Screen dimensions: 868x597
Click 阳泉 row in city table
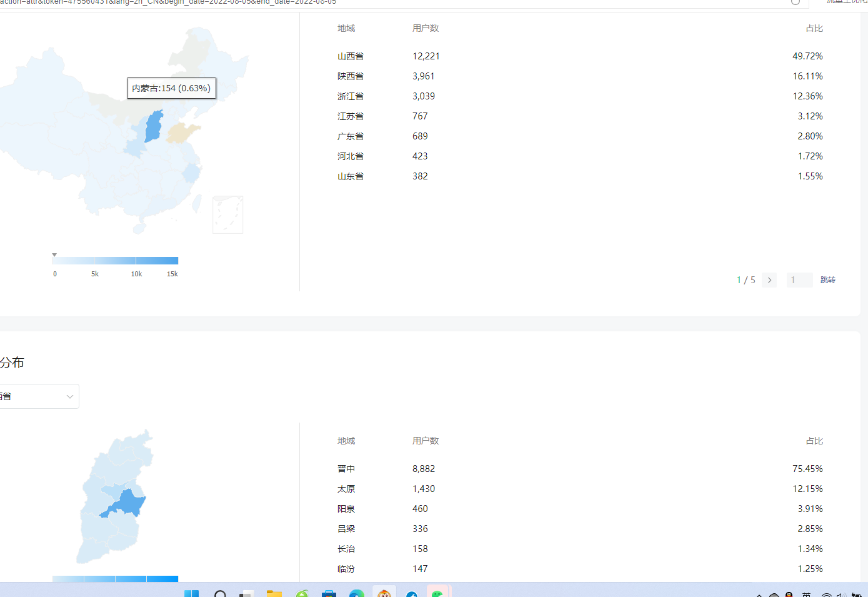coord(580,509)
